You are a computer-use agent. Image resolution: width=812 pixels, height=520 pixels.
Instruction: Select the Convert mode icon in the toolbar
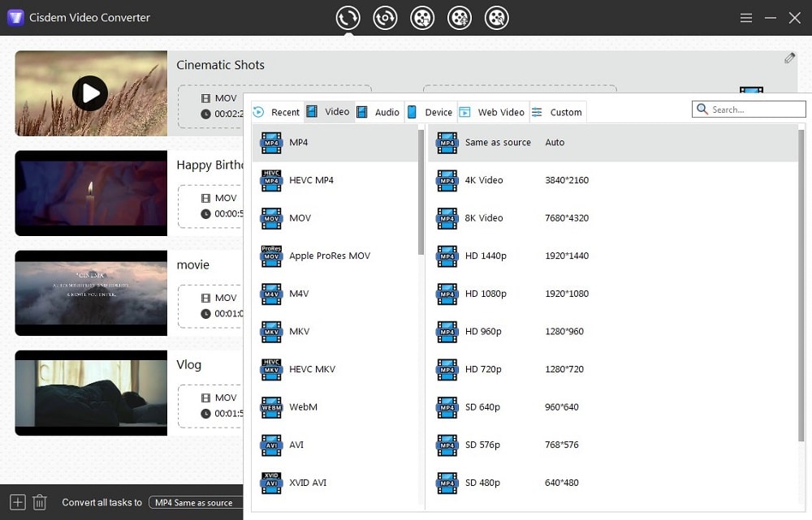348,17
